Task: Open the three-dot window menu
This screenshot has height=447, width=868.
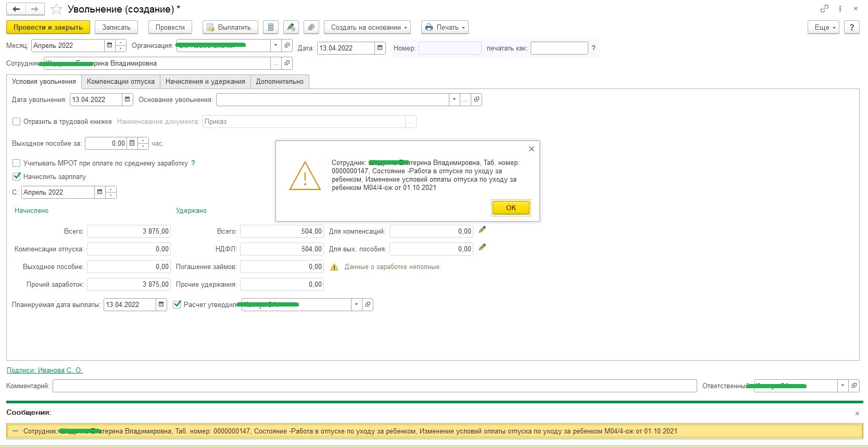Action: pos(840,9)
